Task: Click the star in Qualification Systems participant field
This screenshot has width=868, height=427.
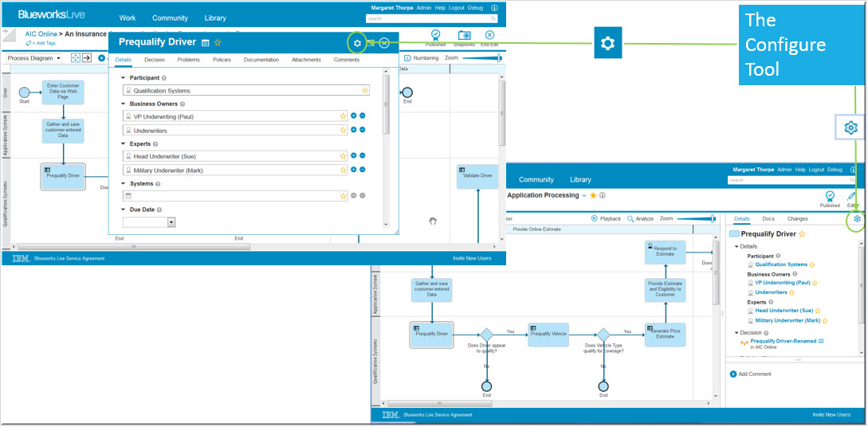Action: 365,90
